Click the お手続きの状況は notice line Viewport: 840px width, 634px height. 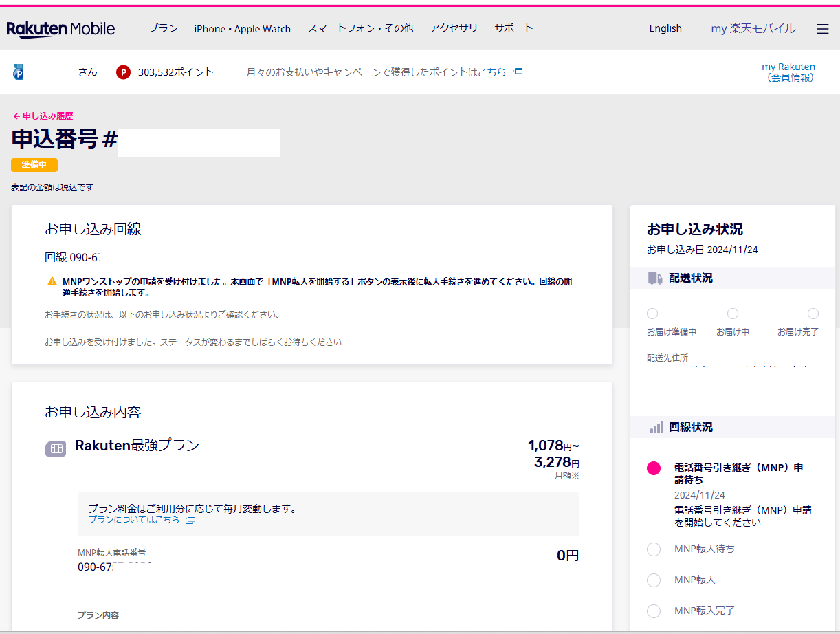(162, 315)
